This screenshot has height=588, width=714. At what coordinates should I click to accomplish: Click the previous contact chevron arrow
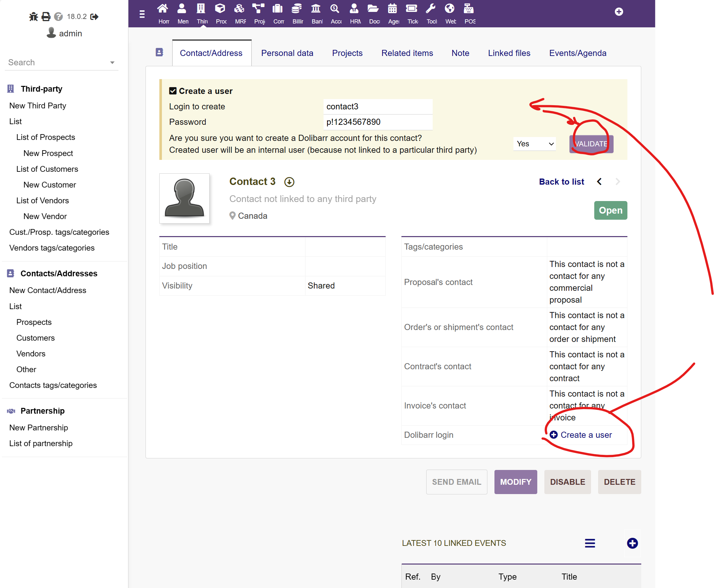[x=599, y=182]
